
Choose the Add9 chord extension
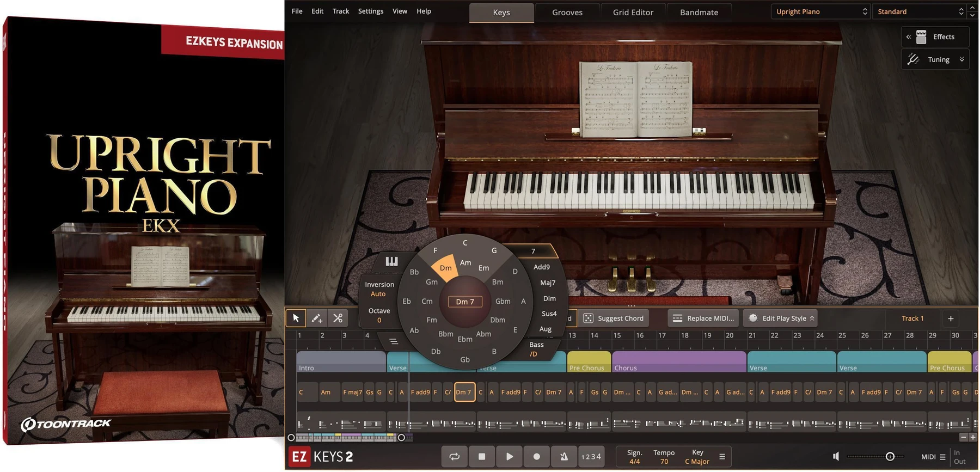pos(541,267)
